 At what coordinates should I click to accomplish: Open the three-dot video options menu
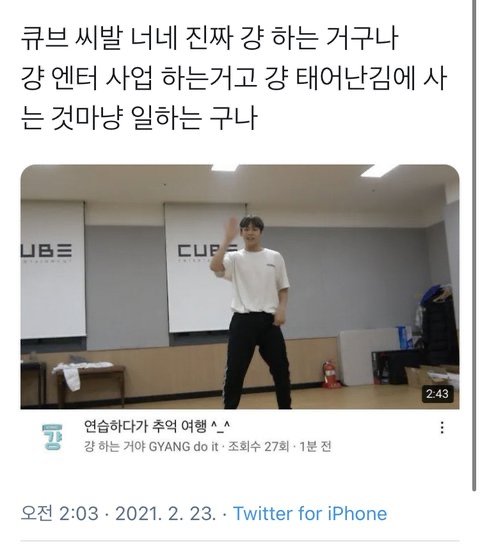coord(442,427)
